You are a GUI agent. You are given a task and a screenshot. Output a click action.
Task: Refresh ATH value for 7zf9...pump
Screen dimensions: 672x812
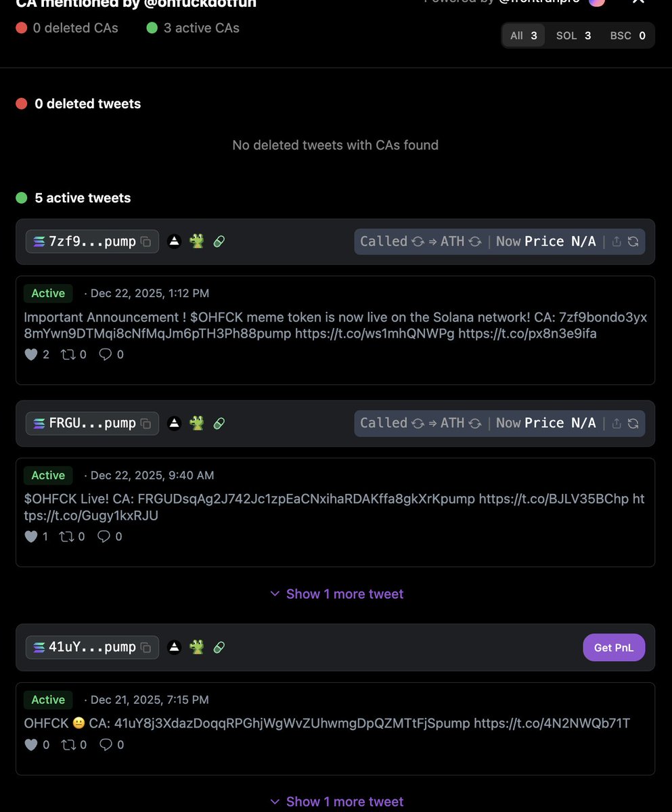pos(475,242)
